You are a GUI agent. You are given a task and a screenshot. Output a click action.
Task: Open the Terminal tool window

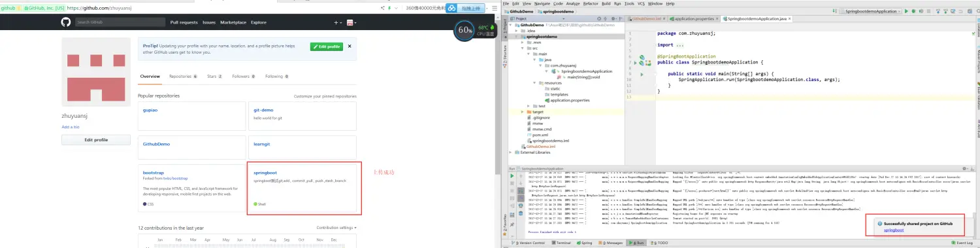[561, 243]
